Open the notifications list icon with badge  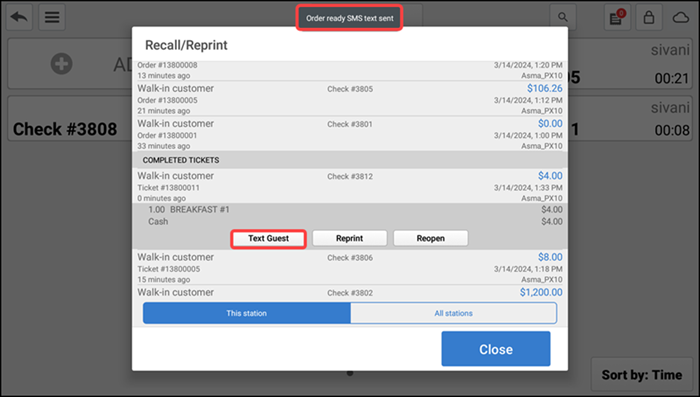617,17
